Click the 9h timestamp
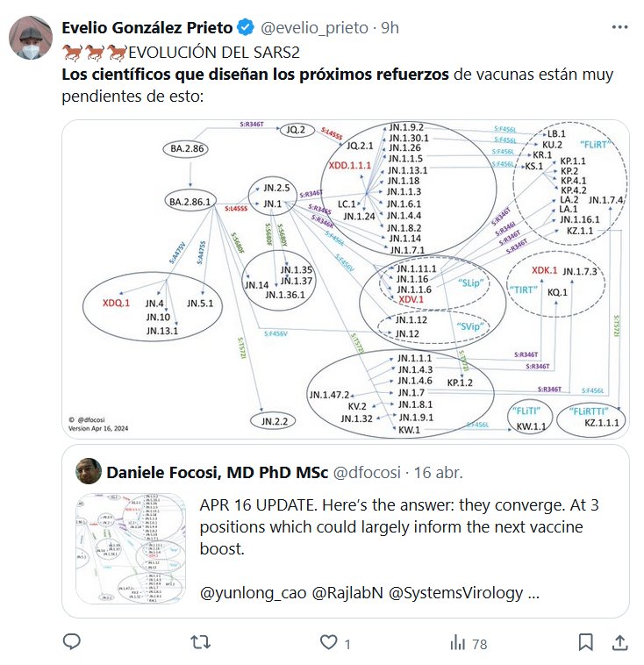644x665 pixels. point(389,28)
